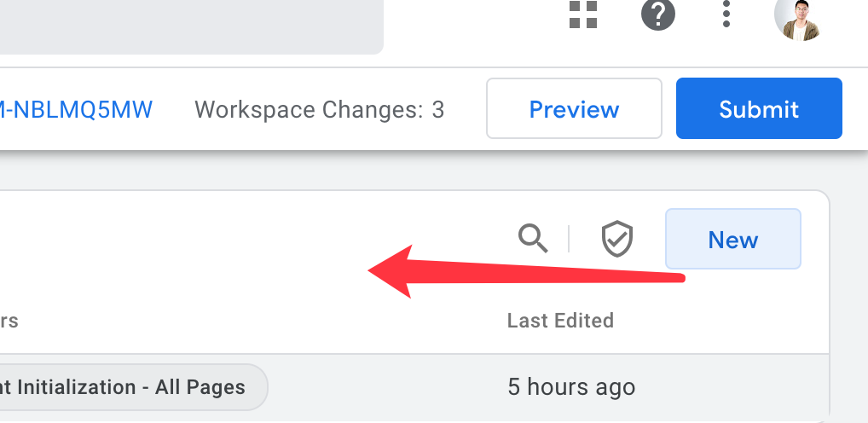Search tags with the magnifier icon

pyautogui.click(x=533, y=239)
